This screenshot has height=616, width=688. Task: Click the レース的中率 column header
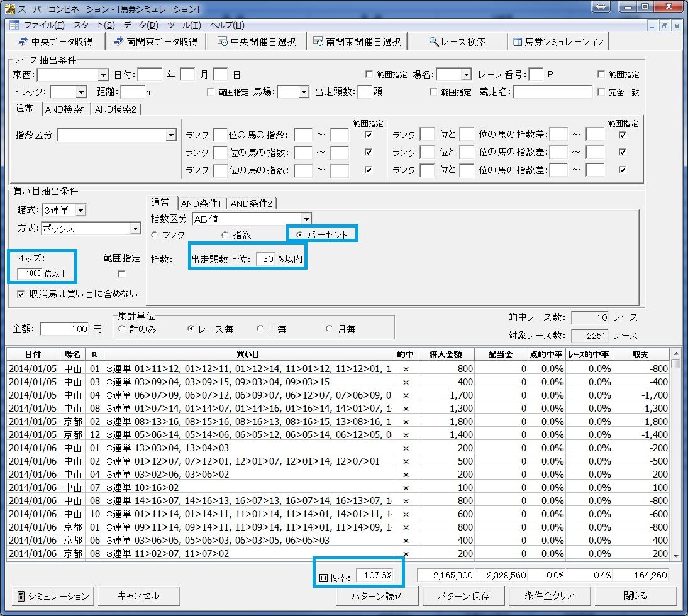[589, 355]
